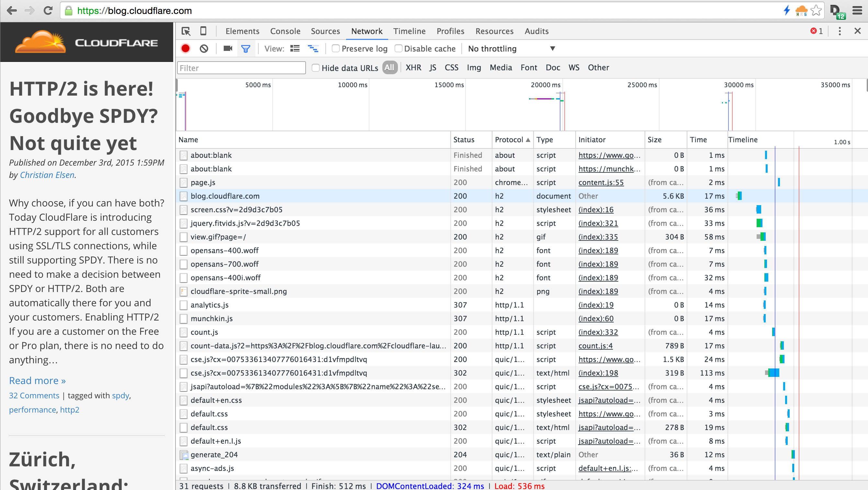Open initiator link content.js:55
The height and width of the screenshot is (490, 868).
click(601, 182)
